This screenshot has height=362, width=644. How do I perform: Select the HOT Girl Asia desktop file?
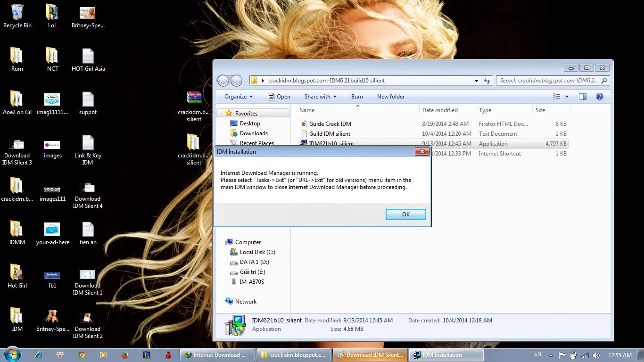pos(88,60)
